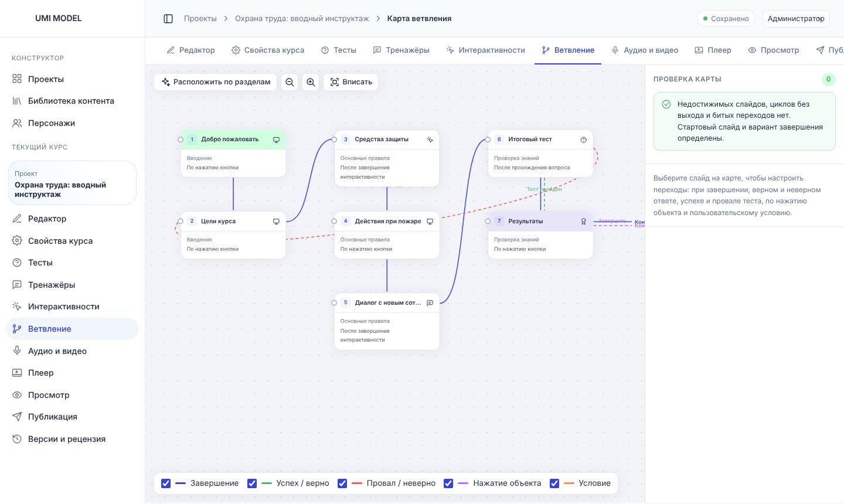Switch to the Редактор tab
Viewport: 844px width, 504px height.
191,50
